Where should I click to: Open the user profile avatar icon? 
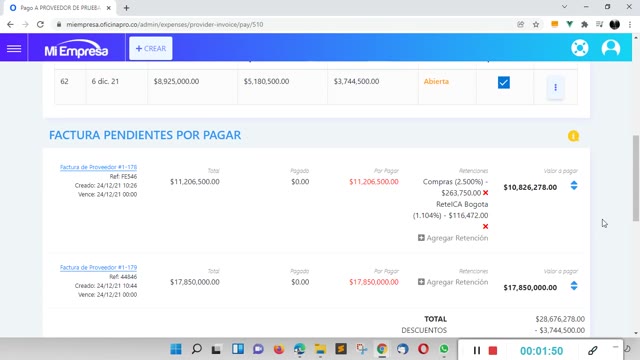[x=611, y=48]
